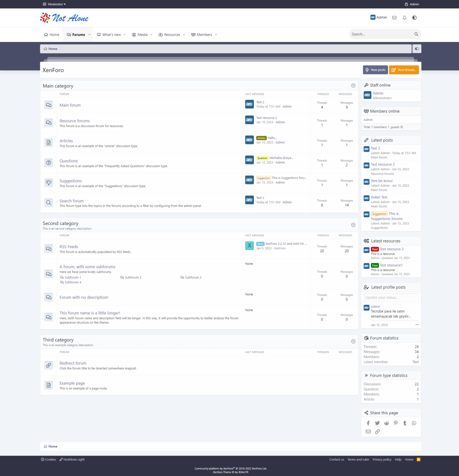Share this page on Facebook

368,423
